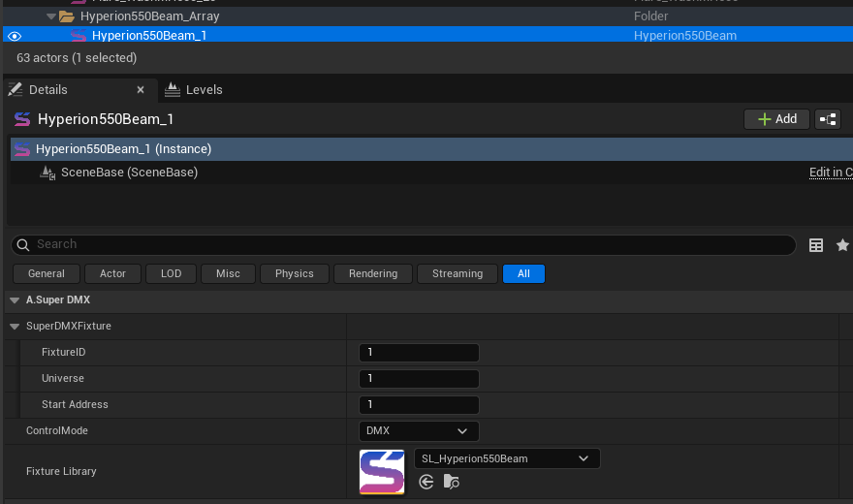The width and height of the screenshot is (853, 504).
Task: Select Hyperion550Beam_1 (Instance) component row
Action: pos(431,149)
